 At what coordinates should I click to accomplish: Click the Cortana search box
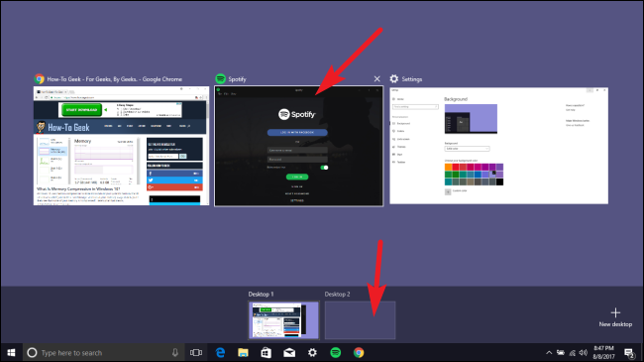(103, 352)
